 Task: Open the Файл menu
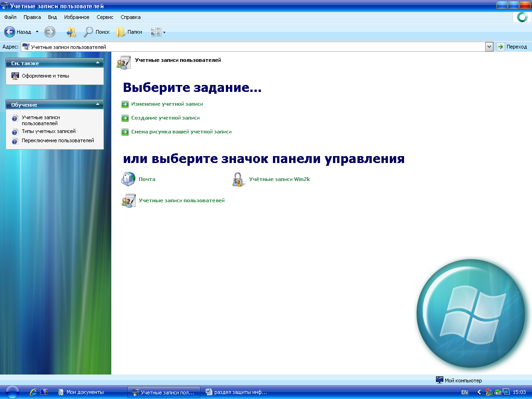[10, 17]
